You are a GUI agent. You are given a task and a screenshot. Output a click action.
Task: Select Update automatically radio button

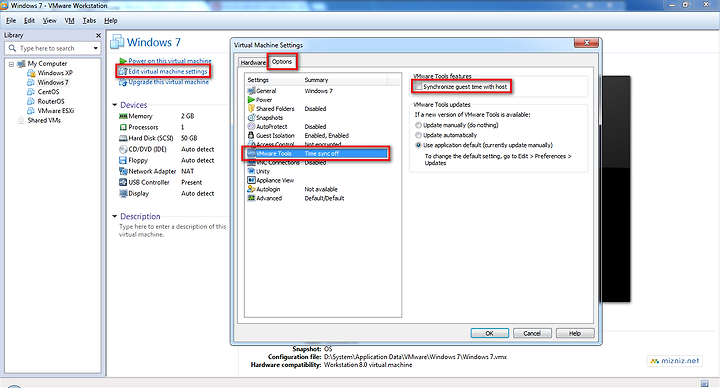(418, 135)
